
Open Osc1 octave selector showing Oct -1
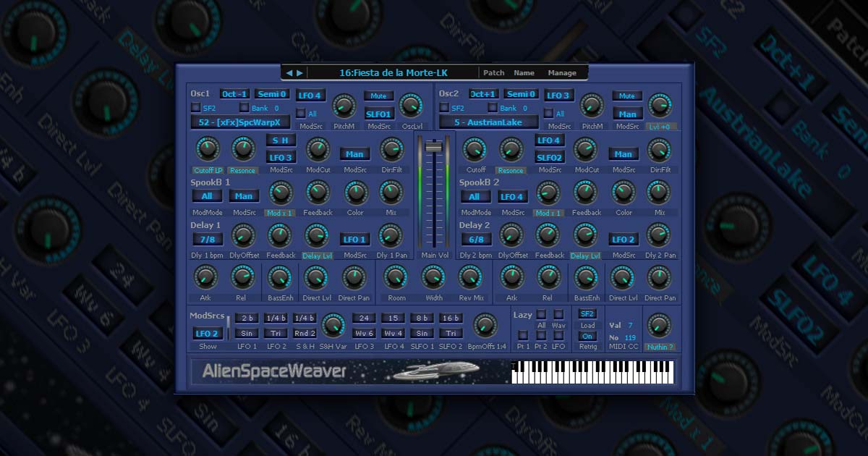point(235,94)
